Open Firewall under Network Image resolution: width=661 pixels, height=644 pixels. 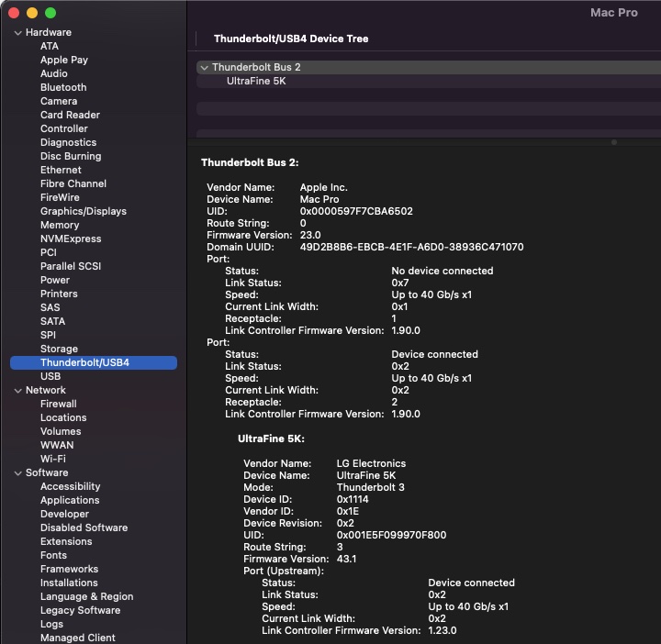coord(58,405)
